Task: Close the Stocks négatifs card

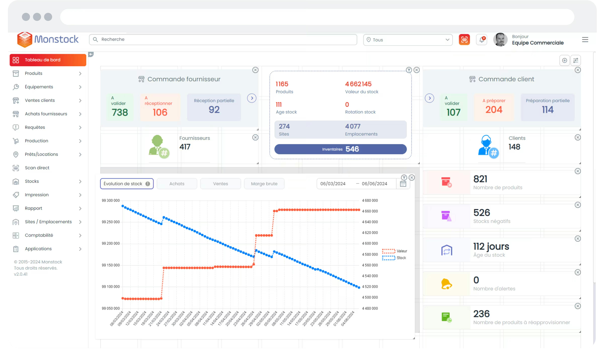Action: 578,205
